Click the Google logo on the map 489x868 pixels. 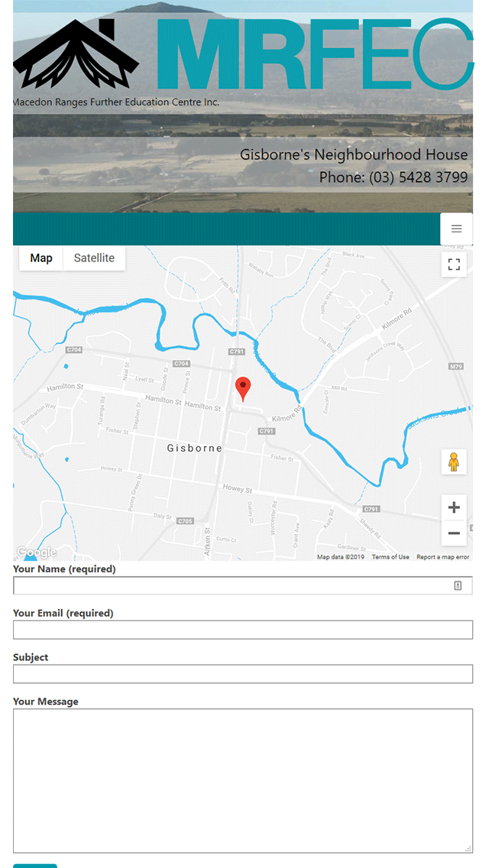point(36,552)
